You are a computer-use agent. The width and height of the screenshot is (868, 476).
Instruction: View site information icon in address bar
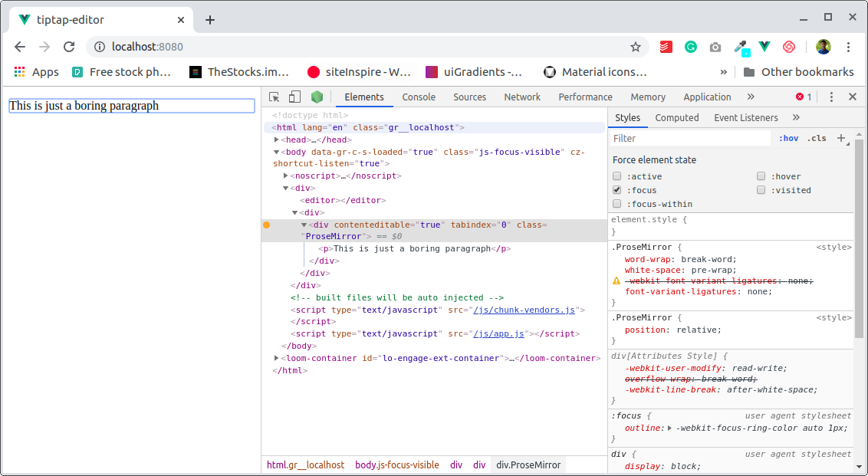(x=100, y=47)
